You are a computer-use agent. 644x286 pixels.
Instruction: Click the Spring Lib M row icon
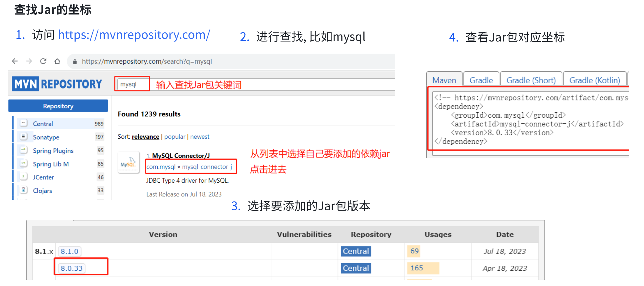(24, 163)
